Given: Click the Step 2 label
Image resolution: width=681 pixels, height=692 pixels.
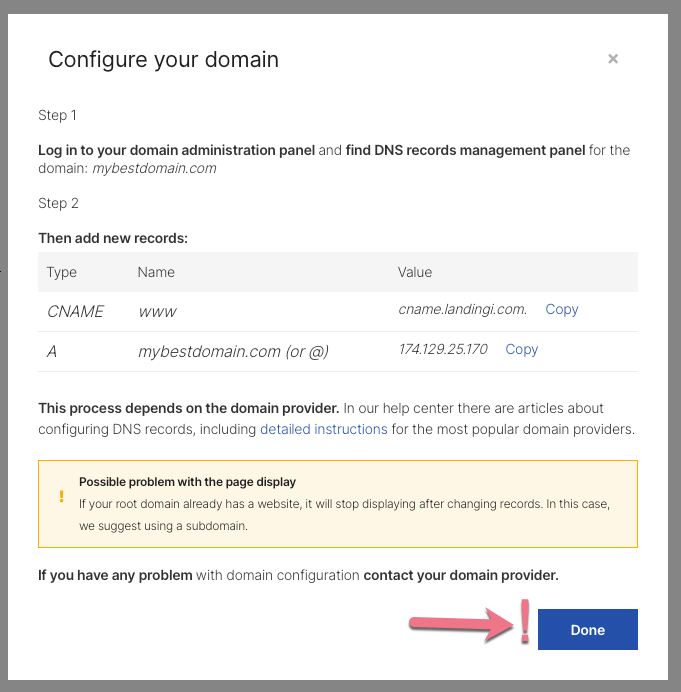Looking at the screenshot, I should 58,203.
